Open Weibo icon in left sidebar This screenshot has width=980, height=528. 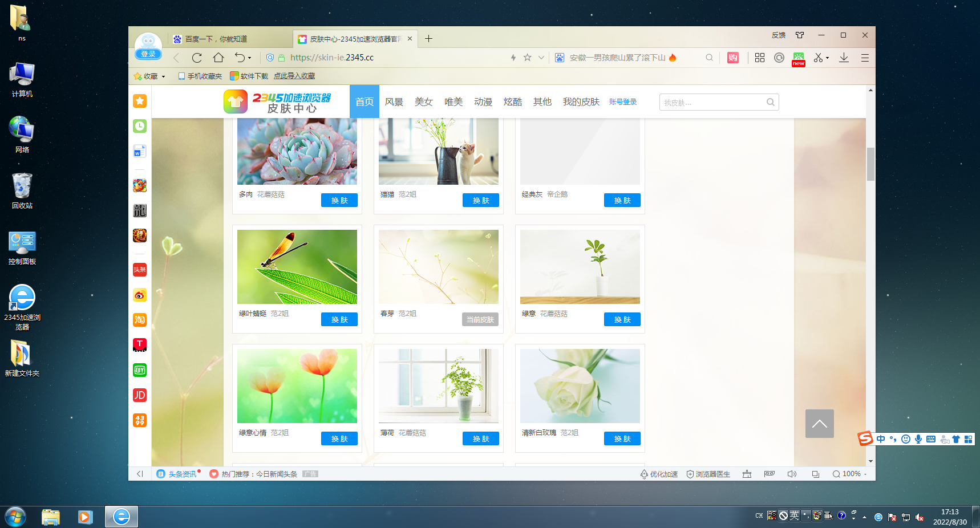(140, 295)
